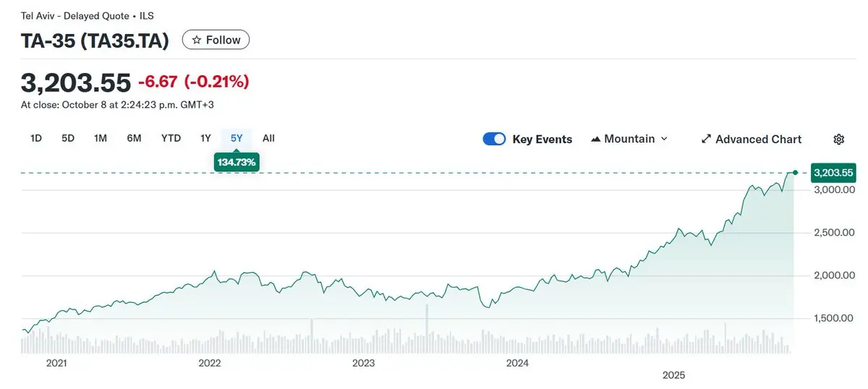Click the star icon on Follow
This screenshot has height=389, width=868.
click(196, 40)
